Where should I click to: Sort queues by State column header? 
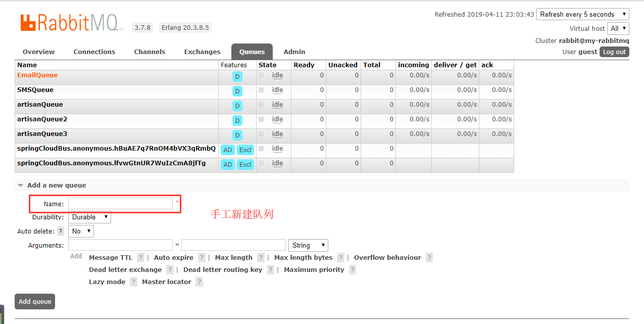(x=268, y=65)
